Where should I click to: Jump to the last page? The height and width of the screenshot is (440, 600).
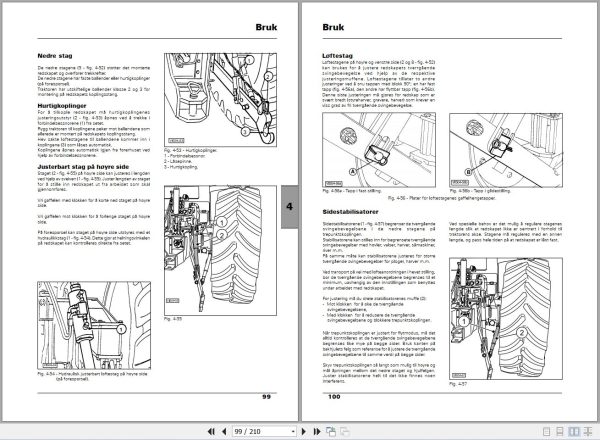317,432
